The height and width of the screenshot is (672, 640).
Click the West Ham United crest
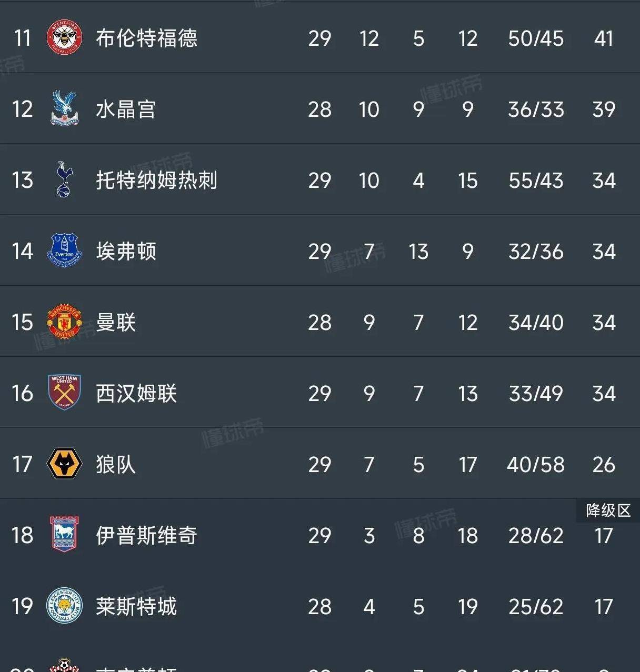point(64,393)
